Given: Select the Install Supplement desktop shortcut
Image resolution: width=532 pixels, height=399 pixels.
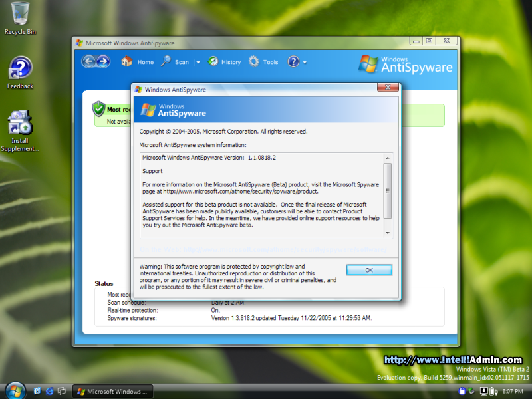Looking at the screenshot, I should click(x=20, y=131).
